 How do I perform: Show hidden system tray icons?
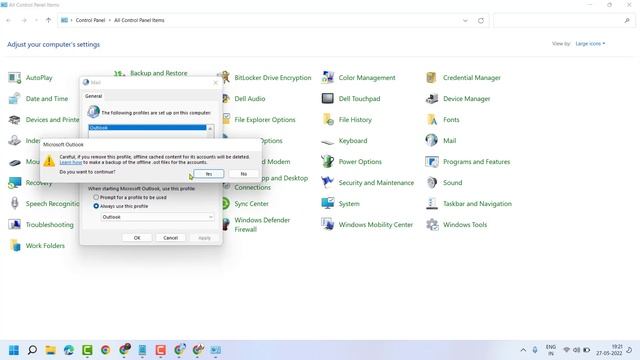(x=523, y=350)
